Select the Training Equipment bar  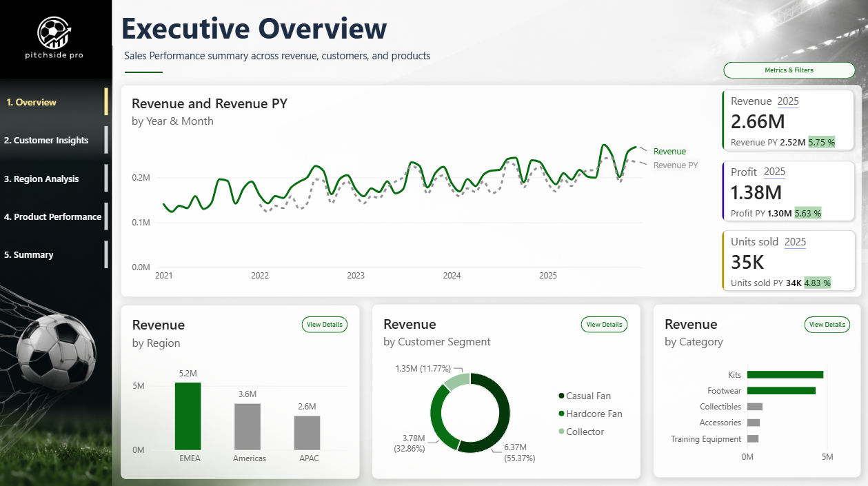tap(753, 438)
